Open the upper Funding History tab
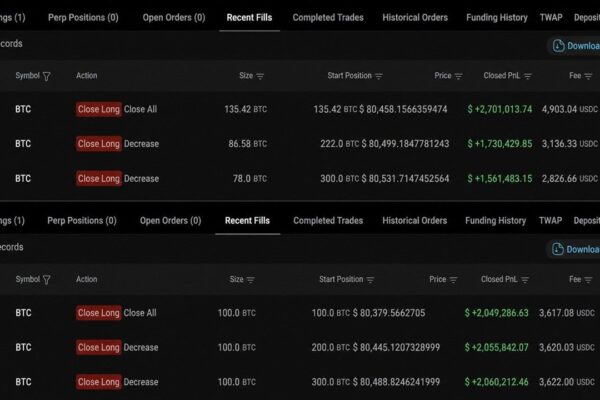The width and height of the screenshot is (600, 400). (x=497, y=18)
